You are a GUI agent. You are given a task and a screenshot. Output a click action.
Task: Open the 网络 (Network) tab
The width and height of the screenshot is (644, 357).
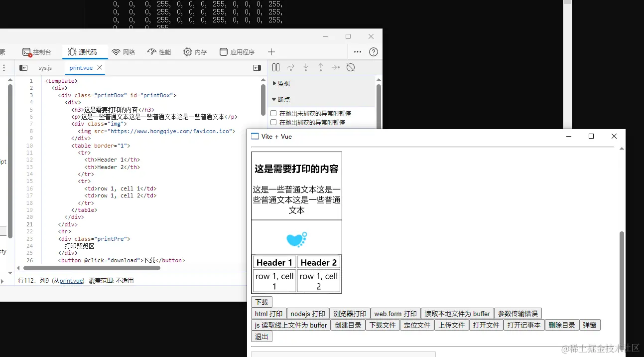(x=124, y=52)
